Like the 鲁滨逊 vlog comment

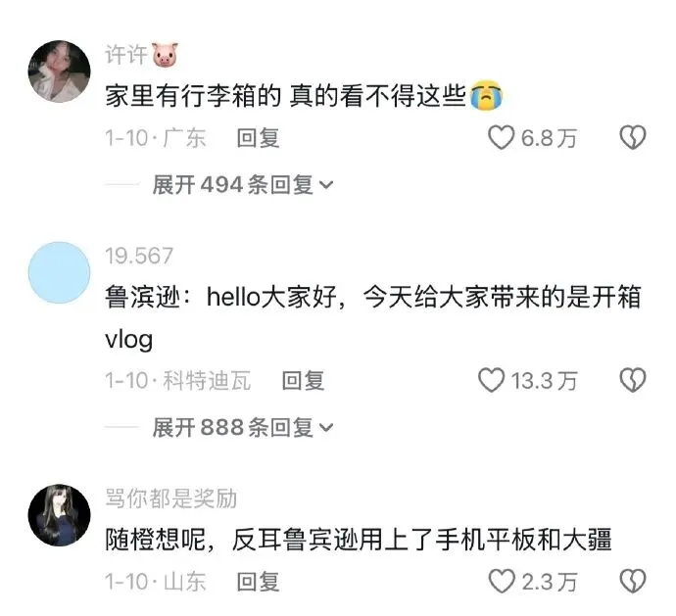pos(491,380)
